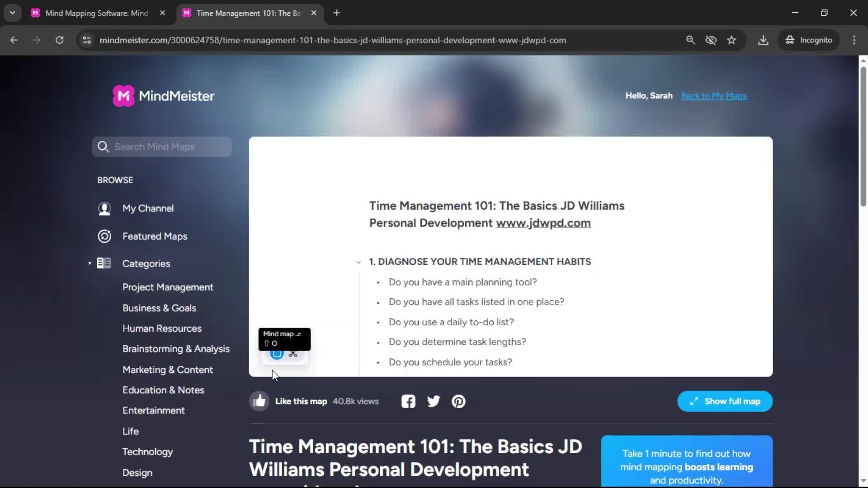Browse the Human Resources category

[x=162, y=328]
